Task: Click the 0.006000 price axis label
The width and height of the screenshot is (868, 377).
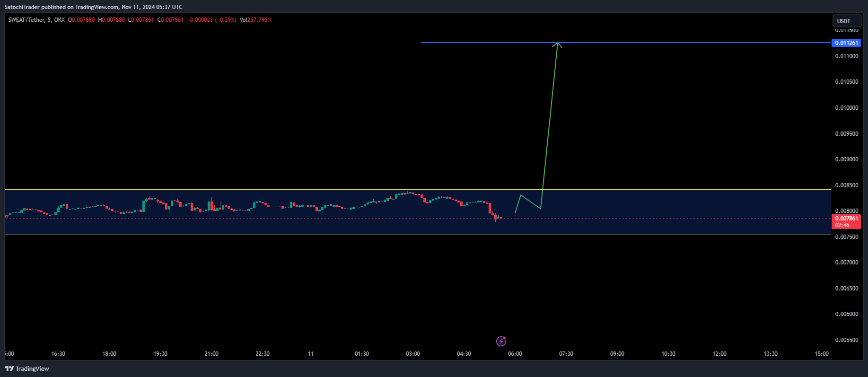Action: pos(847,314)
